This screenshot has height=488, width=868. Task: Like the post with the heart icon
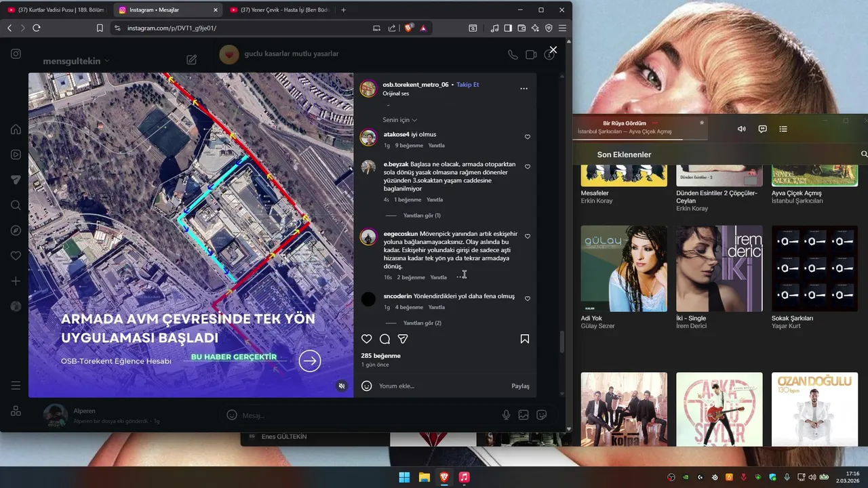click(366, 339)
